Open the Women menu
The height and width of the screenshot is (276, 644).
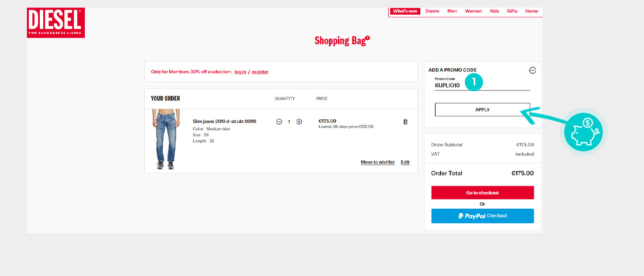473,11
